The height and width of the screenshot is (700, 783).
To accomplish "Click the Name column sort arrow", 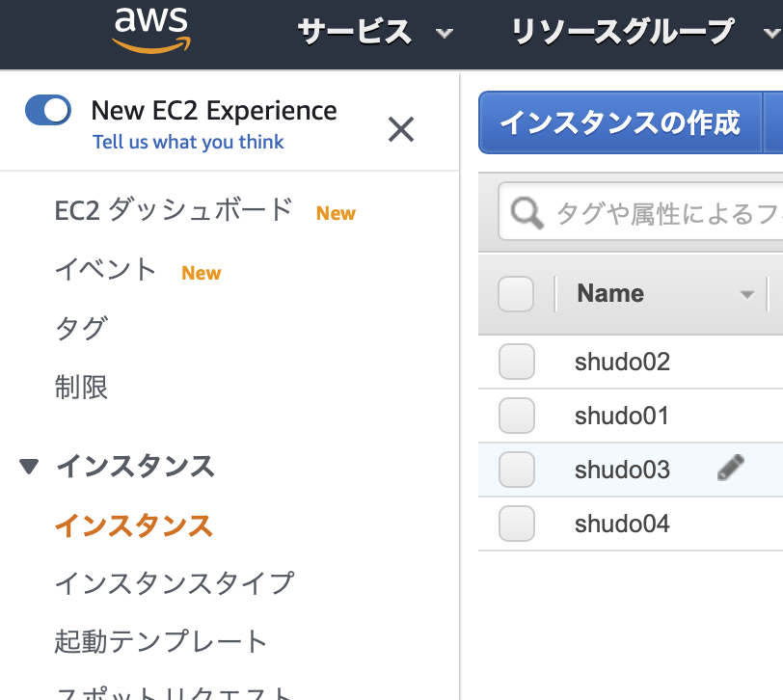I will click(x=746, y=294).
